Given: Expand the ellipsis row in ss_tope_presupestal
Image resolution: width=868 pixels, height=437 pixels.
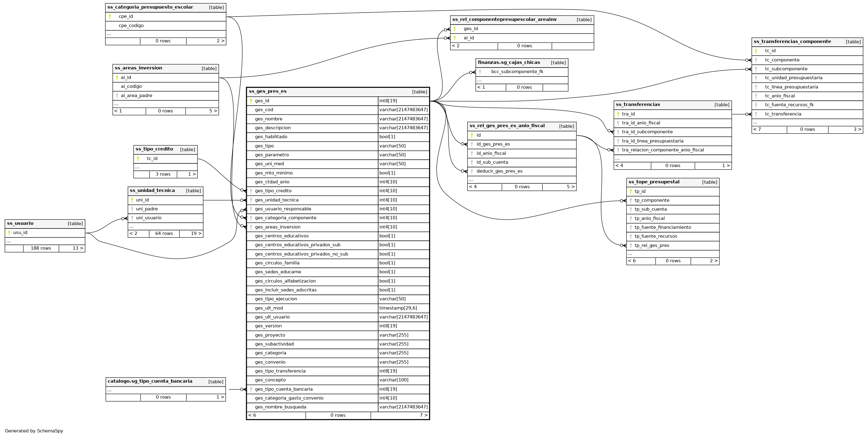Looking at the screenshot, I should [630, 254].
